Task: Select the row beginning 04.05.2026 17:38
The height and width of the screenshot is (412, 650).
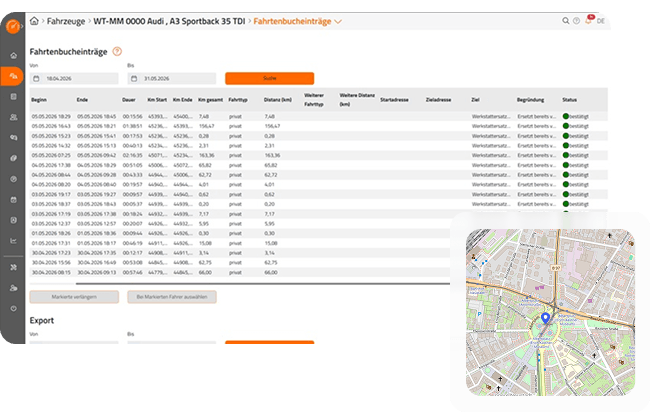Action: pos(318,165)
